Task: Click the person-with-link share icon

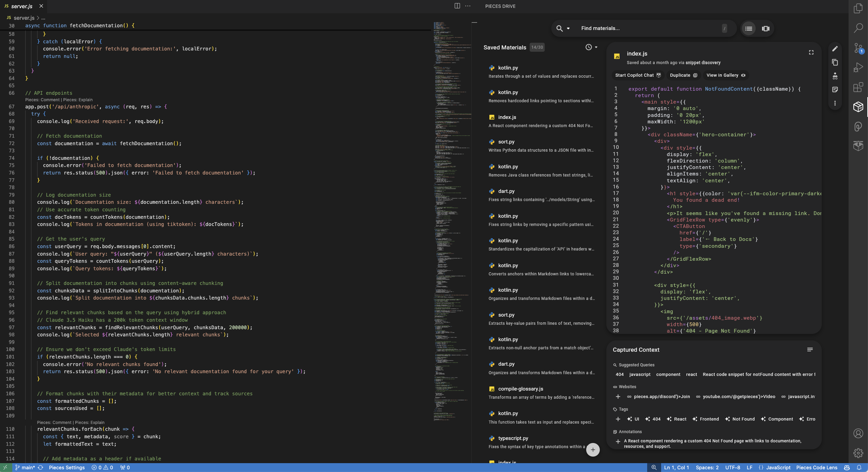Action: coord(835,76)
